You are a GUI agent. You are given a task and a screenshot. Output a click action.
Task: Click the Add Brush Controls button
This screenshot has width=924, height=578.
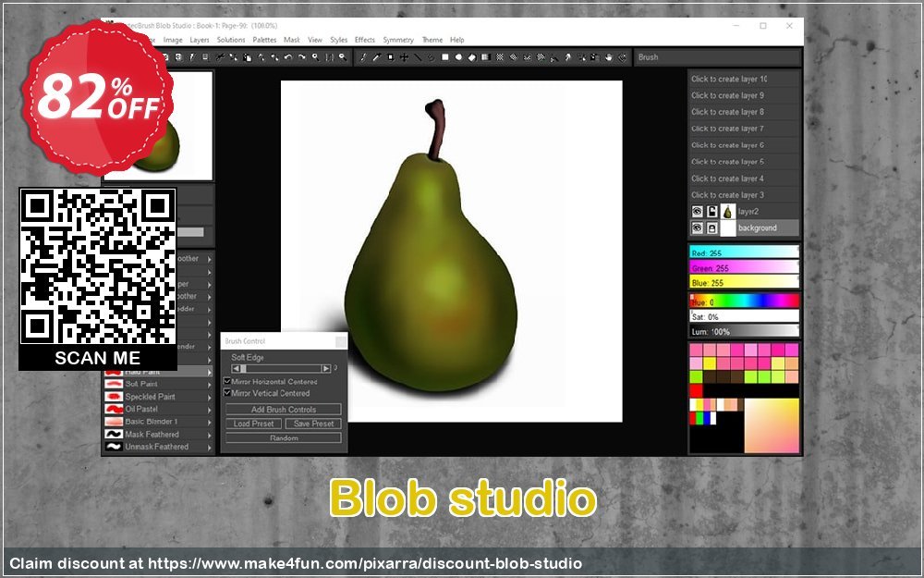(284, 410)
